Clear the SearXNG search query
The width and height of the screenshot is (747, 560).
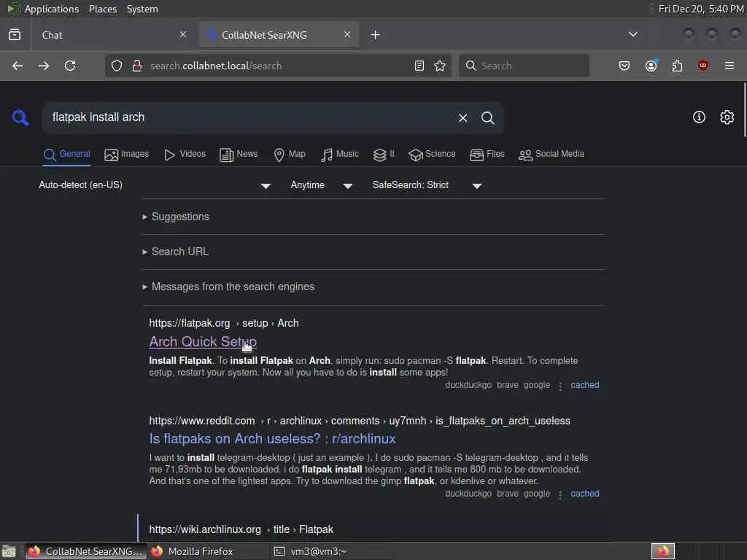(x=462, y=117)
